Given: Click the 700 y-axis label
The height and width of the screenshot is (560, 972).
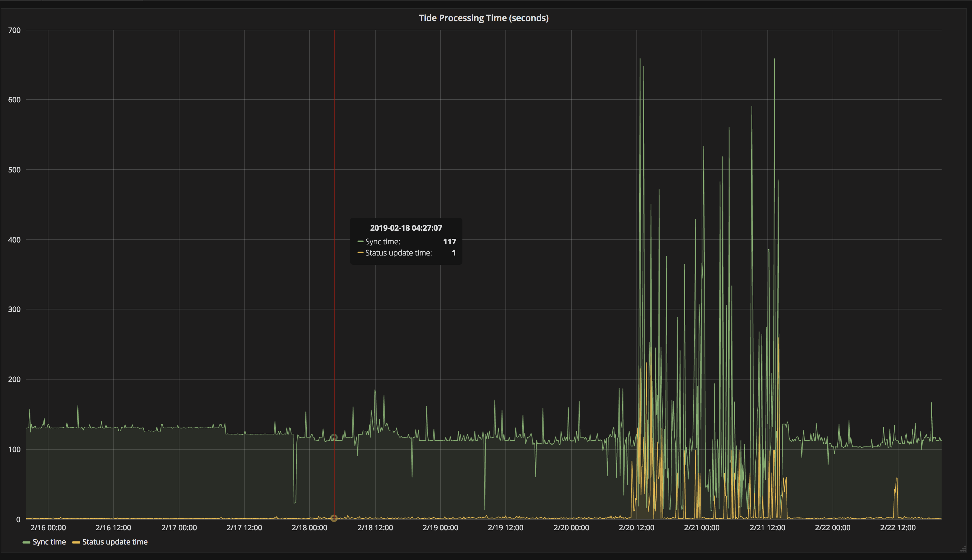Looking at the screenshot, I should 14,30.
